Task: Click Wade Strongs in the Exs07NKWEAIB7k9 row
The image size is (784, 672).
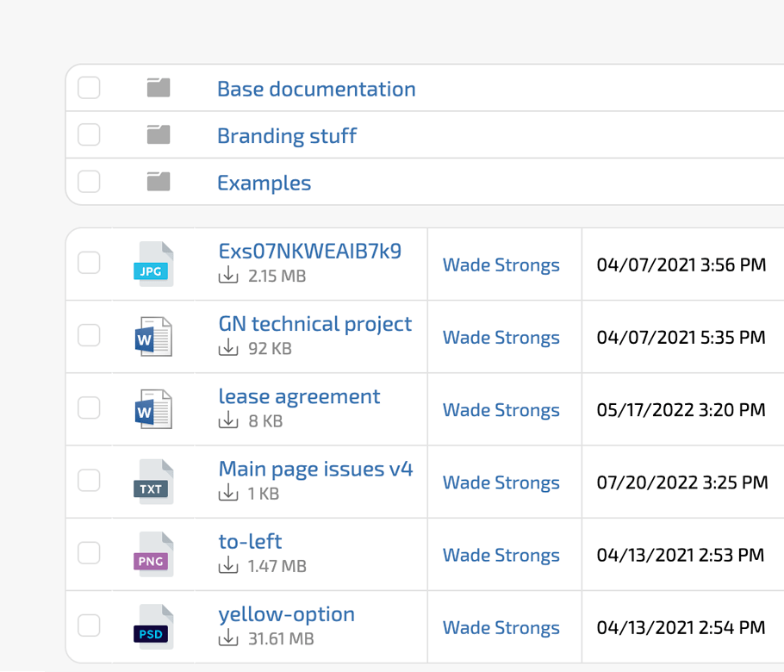Action: pyautogui.click(x=501, y=265)
